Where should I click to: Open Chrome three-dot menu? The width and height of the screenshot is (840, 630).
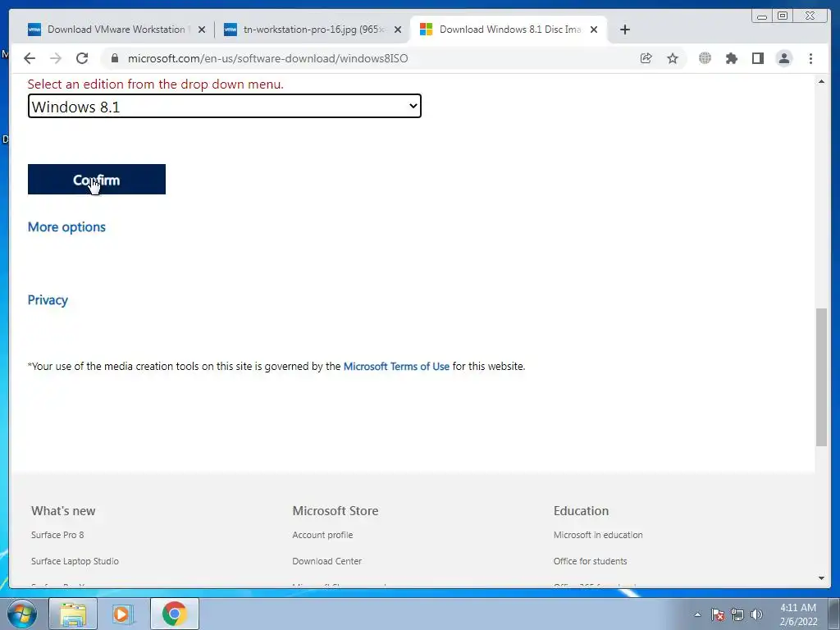click(810, 58)
